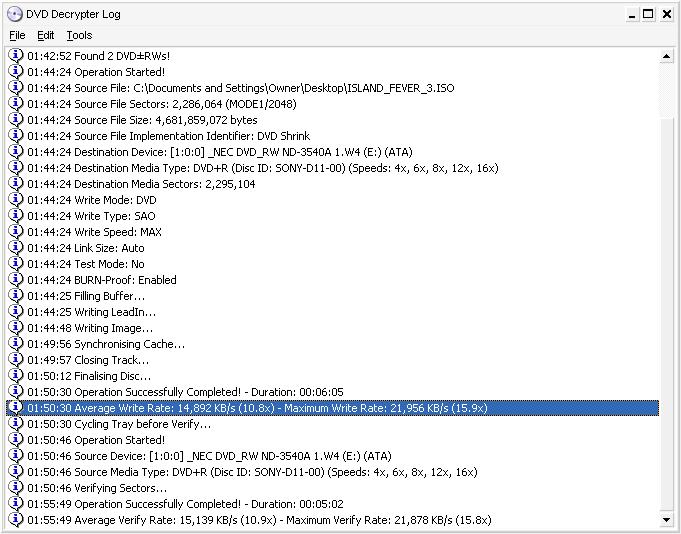Maximize the DVD Decrypter Log window
Viewport: 681px width, 534px height.
[648, 14]
